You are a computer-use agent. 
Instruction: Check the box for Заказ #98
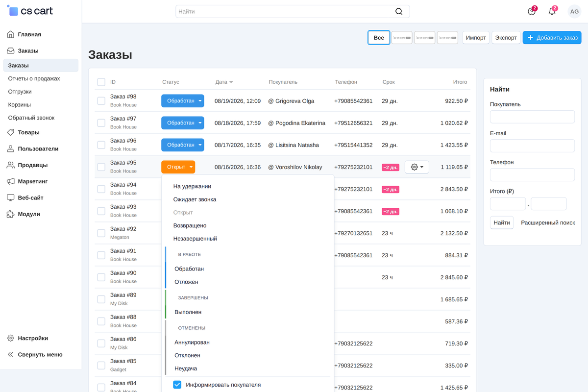pyautogui.click(x=101, y=101)
